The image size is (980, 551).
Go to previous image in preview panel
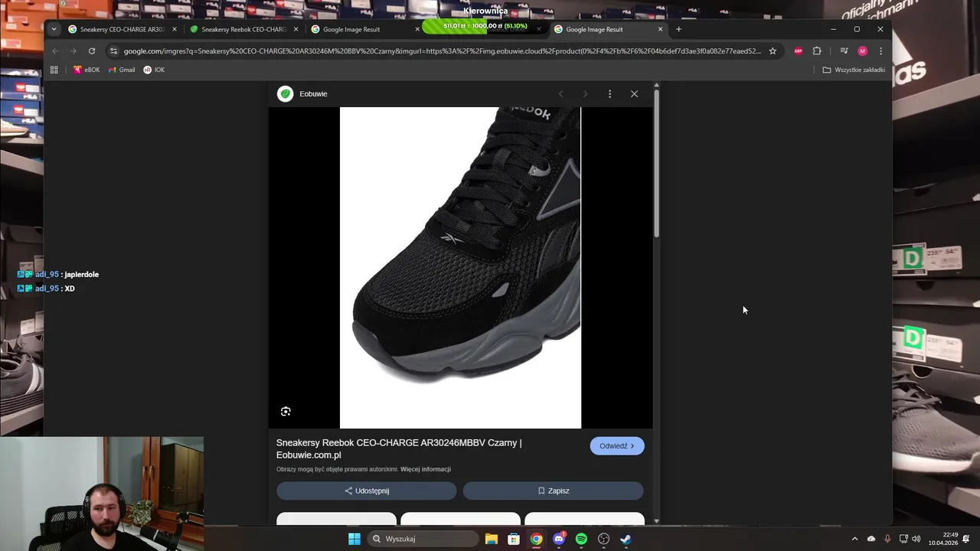(x=560, y=93)
